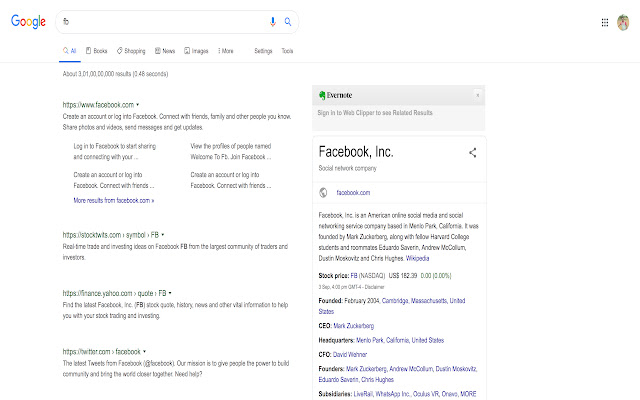
Task: Open the https://www.facebook.com result
Action: click(x=98, y=105)
